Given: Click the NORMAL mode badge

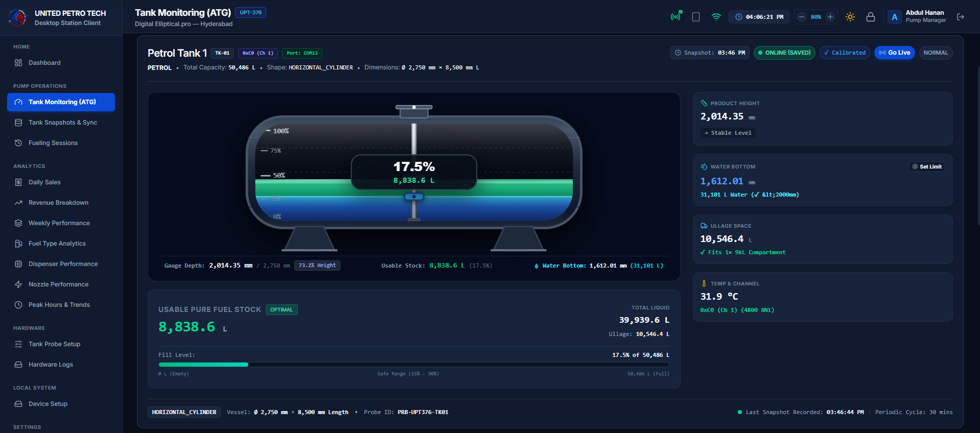Looking at the screenshot, I should [936, 53].
